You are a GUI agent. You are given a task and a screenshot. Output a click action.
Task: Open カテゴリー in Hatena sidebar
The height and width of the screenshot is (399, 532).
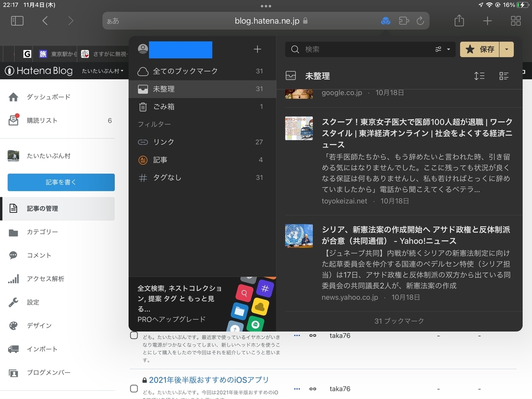pos(43,232)
